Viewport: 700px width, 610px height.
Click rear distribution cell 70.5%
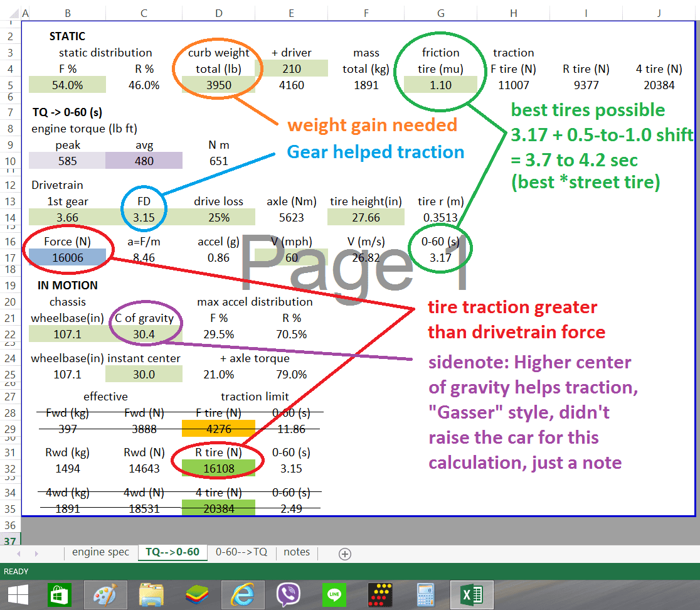[x=292, y=334]
